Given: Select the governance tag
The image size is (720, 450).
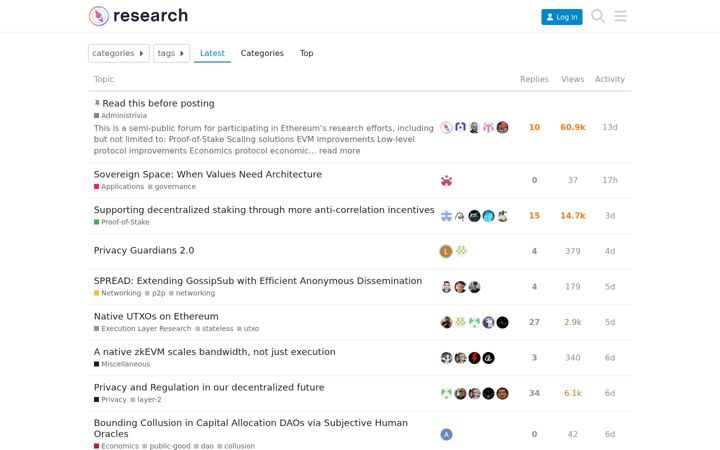Looking at the screenshot, I should [172, 186].
